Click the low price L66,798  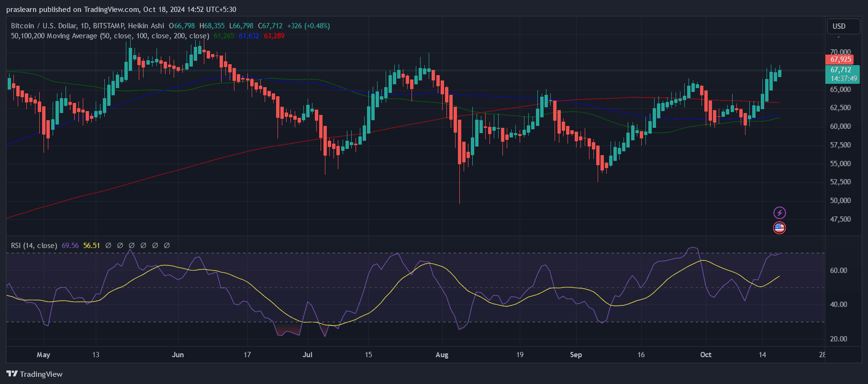tap(241, 26)
